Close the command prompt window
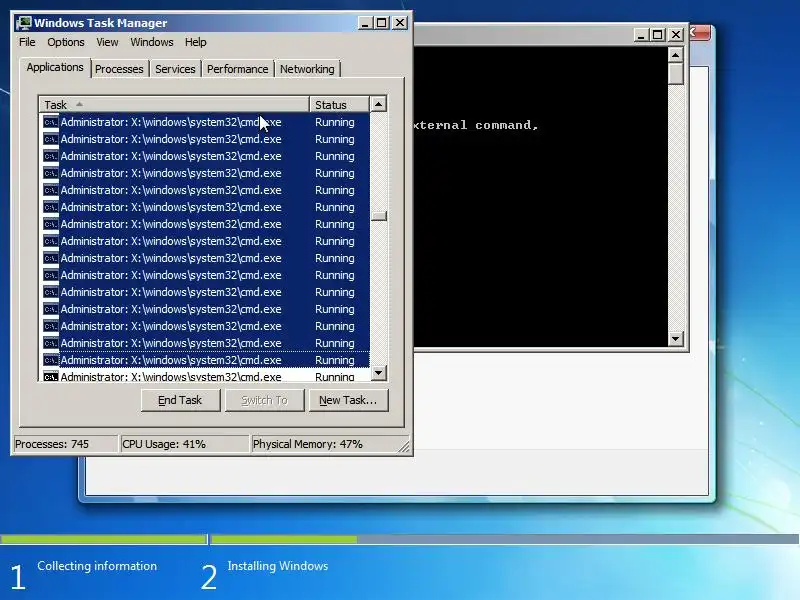Viewport: 800px width, 600px height. [x=676, y=35]
